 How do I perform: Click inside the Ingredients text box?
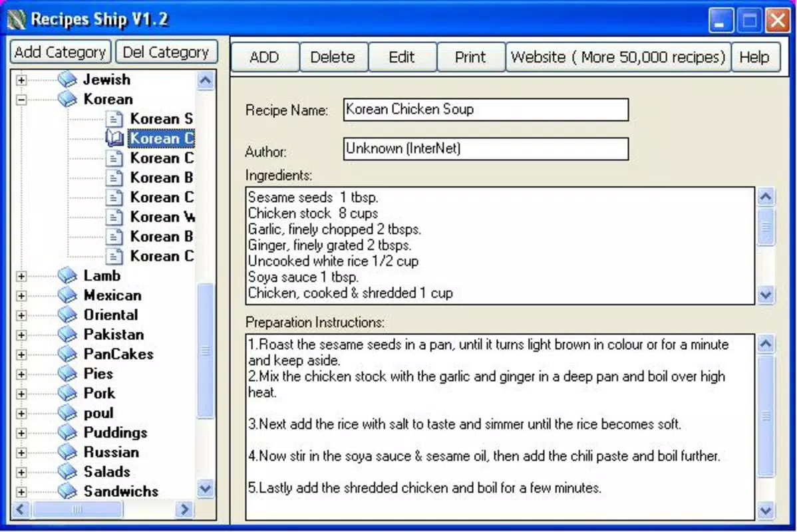click(500, 246)
